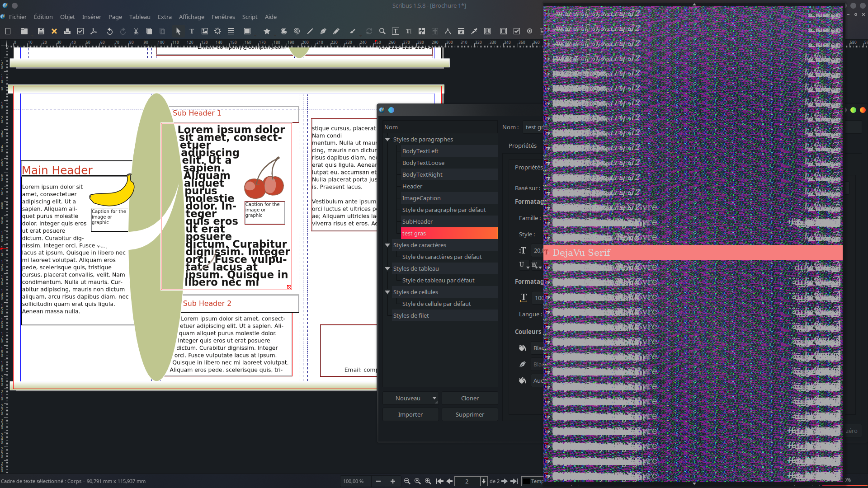Viewport: 868px width, 488px height.
Task: Open the Affichage menu
Action: click(191, 17)
